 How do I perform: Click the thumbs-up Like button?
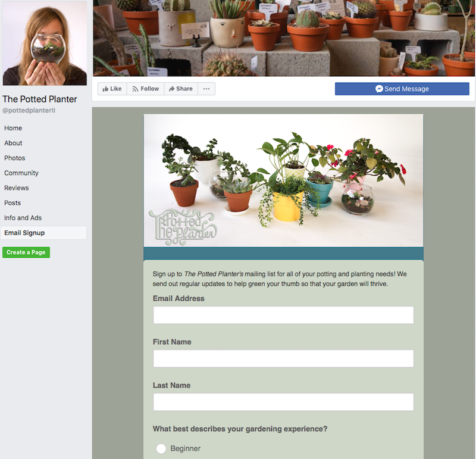point(112,89)
